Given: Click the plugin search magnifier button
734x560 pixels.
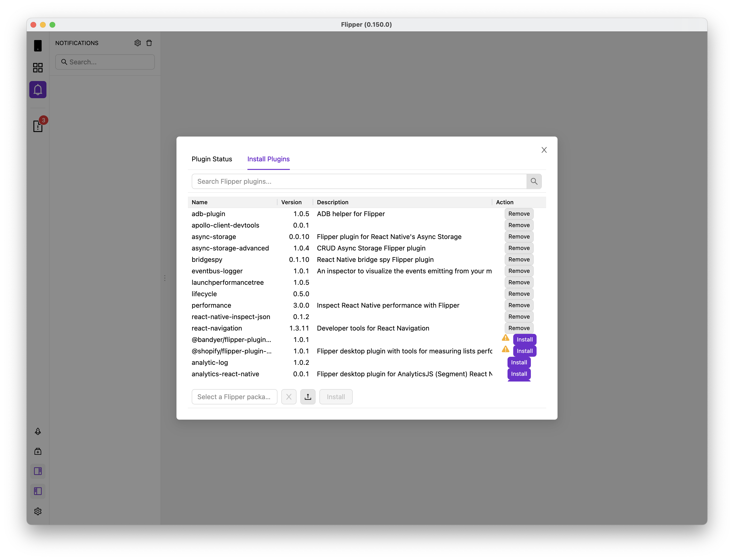Looking at the screenshot, I should (x=534, y=181).
